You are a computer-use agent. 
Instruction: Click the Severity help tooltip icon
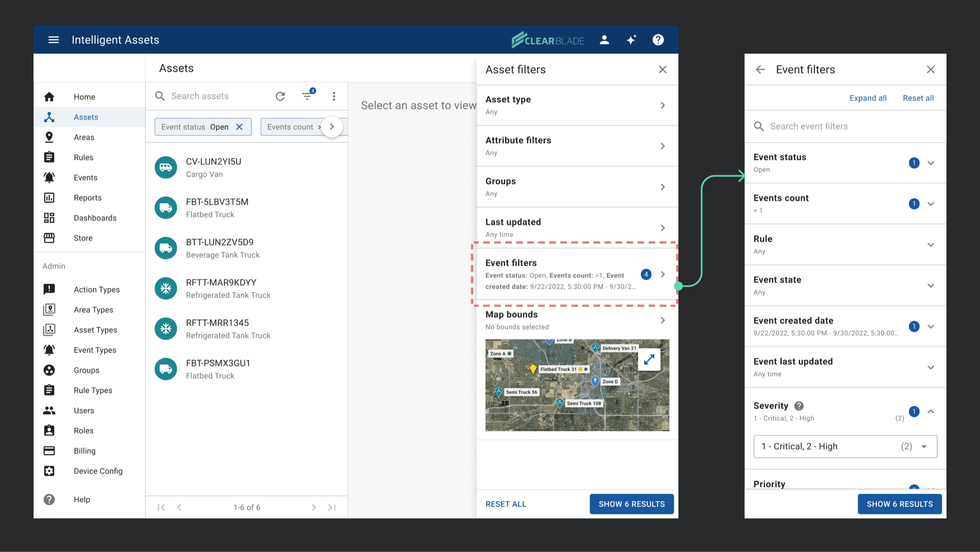799,406
